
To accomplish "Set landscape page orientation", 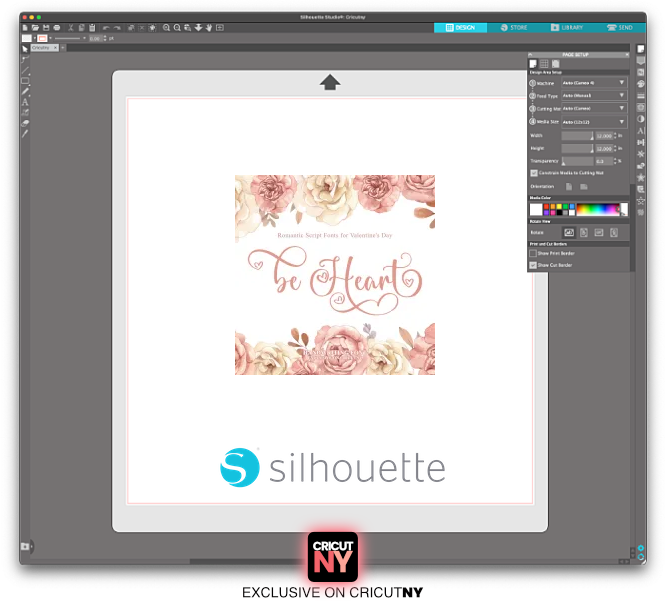I will pos(584,187).
